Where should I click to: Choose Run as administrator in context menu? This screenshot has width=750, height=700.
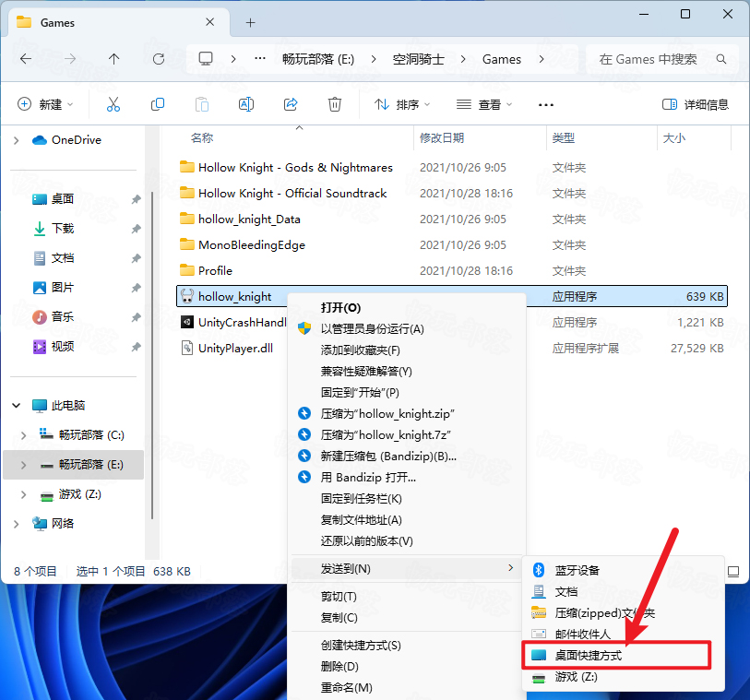(x=408, y=329)
